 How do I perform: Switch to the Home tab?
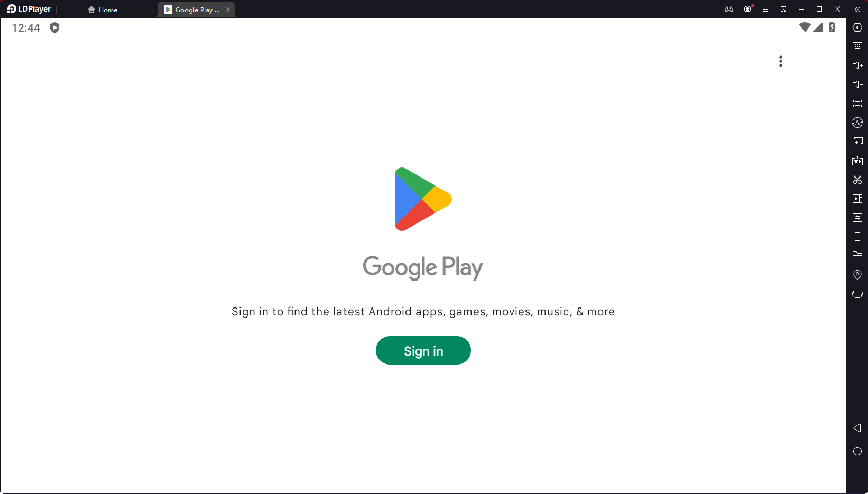(103, 10)
